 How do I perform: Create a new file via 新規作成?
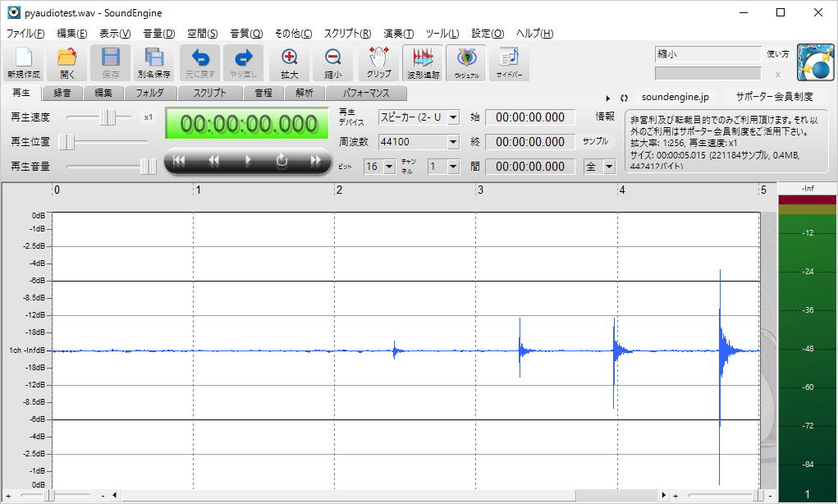click(23, 62)
